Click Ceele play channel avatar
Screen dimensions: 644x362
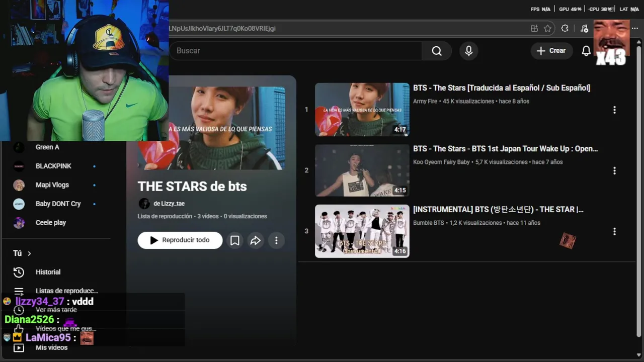[19, 223]
